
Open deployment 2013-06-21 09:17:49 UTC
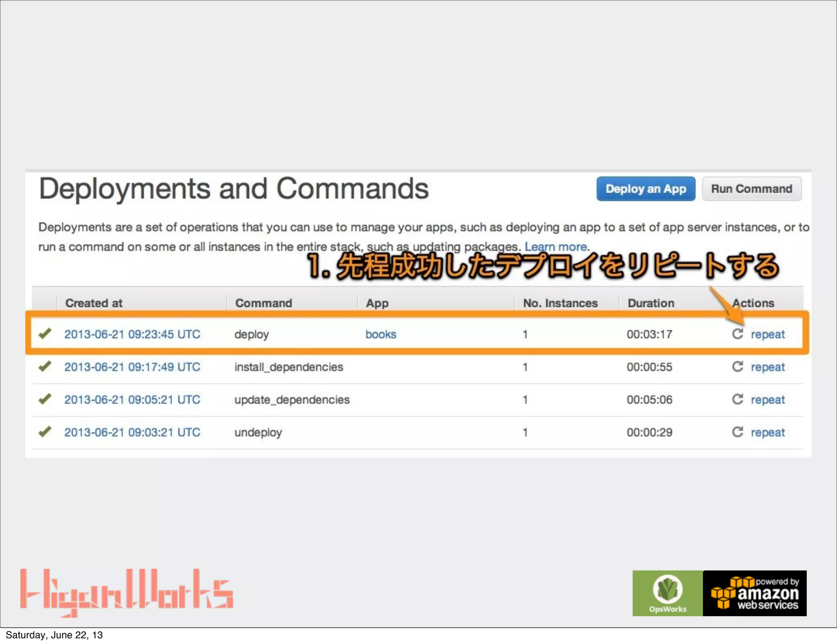pos(132,367)
